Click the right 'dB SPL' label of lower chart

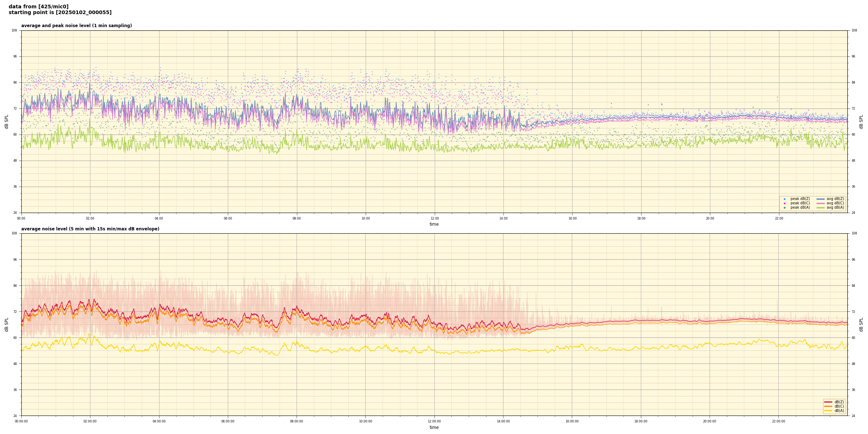(861, 324)
